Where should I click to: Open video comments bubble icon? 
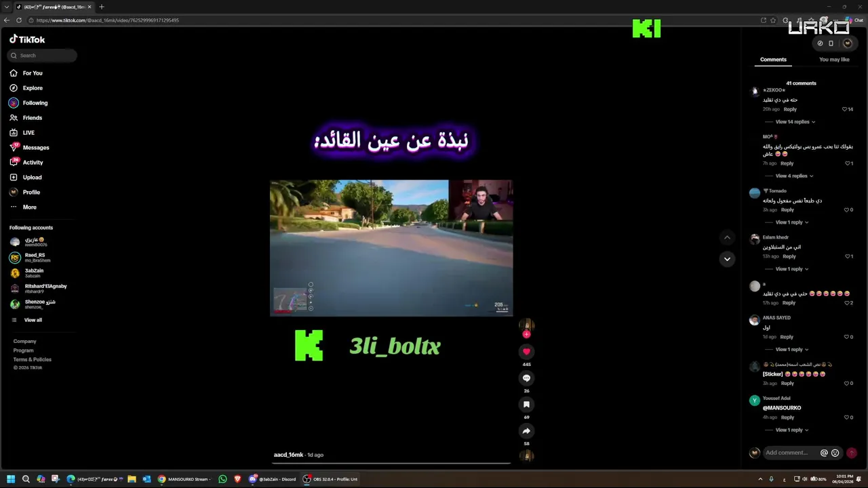(526, 378)
